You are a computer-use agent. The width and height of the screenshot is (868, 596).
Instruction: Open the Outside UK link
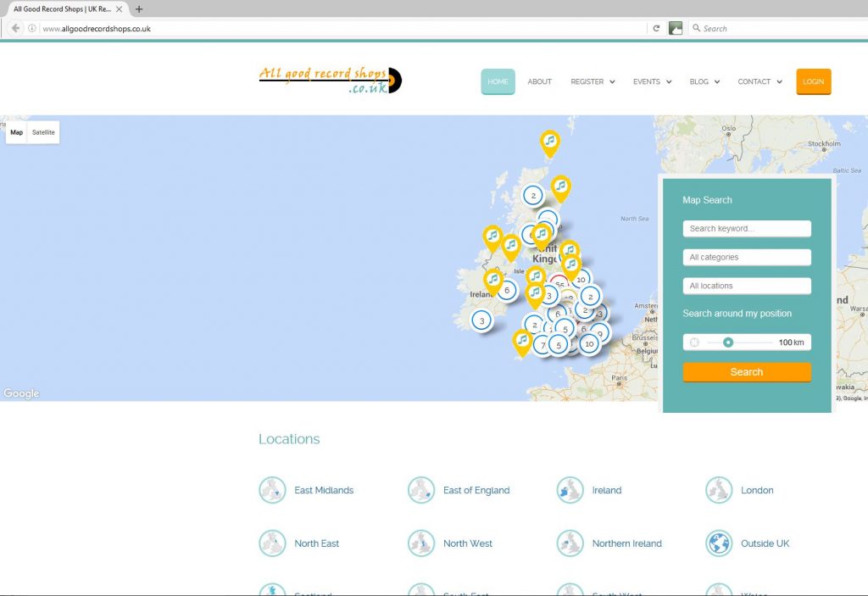pyautogui.click(x=765, y=543)
